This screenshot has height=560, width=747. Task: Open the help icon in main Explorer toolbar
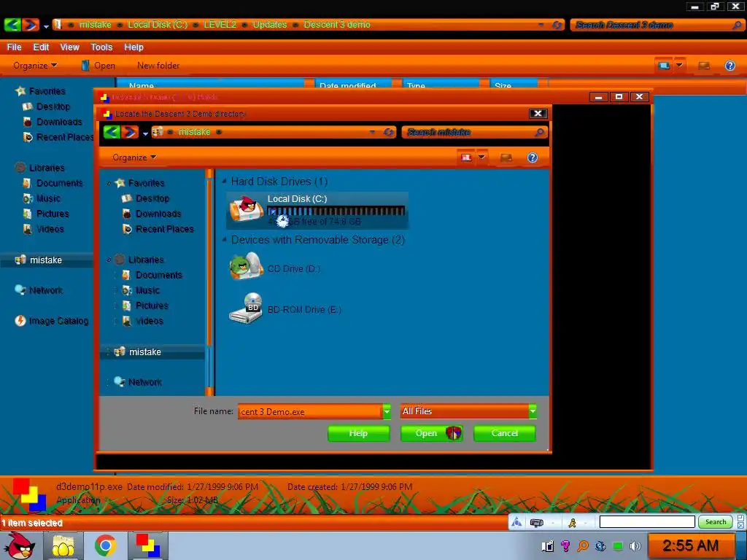(729, 66)
